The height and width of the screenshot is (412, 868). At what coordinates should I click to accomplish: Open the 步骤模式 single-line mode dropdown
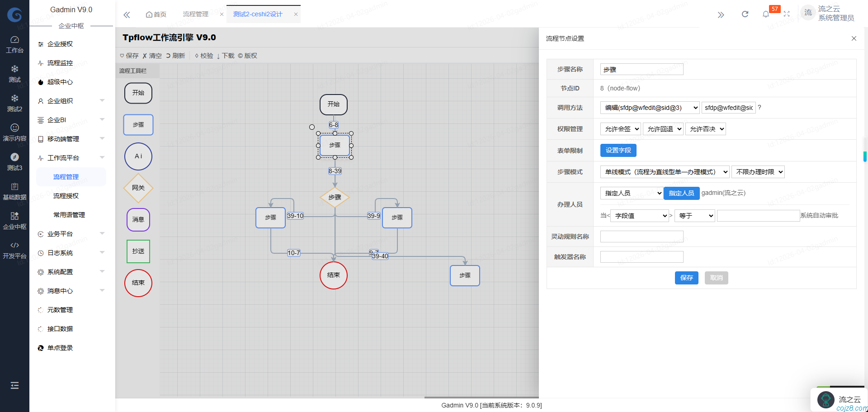tap(664, 172)
